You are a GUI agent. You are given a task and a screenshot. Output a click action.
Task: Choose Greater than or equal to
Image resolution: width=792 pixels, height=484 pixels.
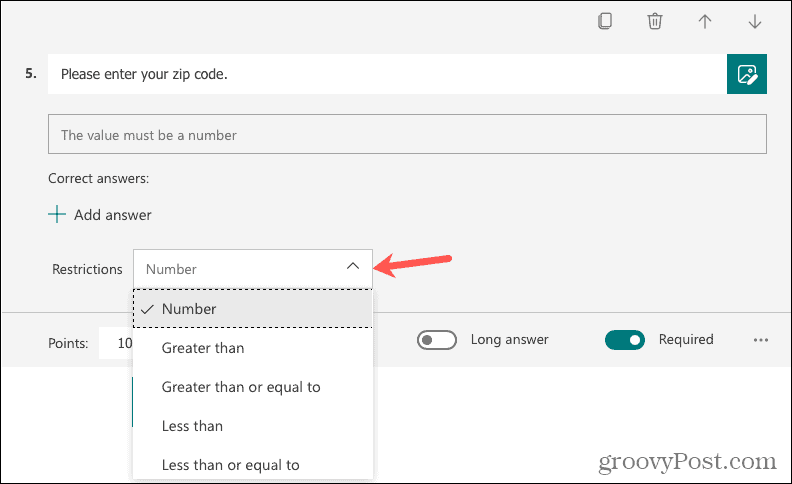253,387
